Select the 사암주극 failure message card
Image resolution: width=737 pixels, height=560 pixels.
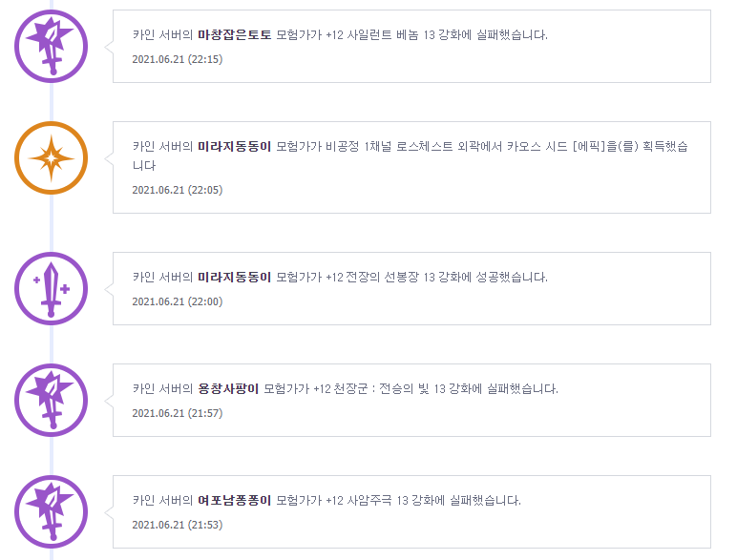click(411, 511)
